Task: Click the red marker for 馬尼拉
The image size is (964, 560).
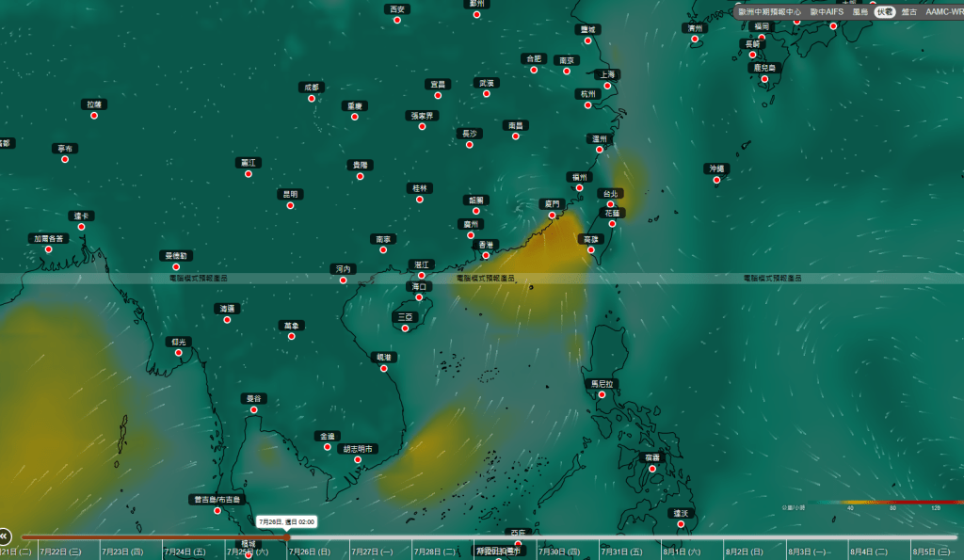Action: (x=602, y=394)
